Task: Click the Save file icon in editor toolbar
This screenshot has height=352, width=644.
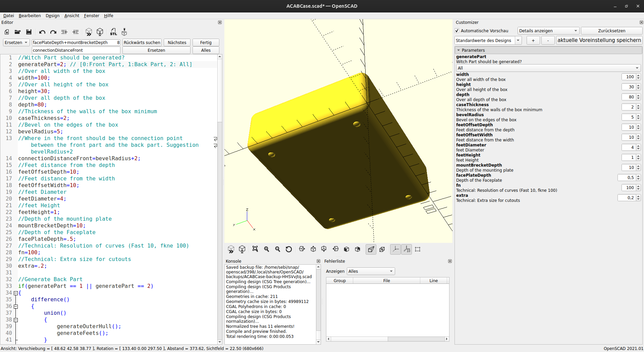Action: [x=29, y=32]
